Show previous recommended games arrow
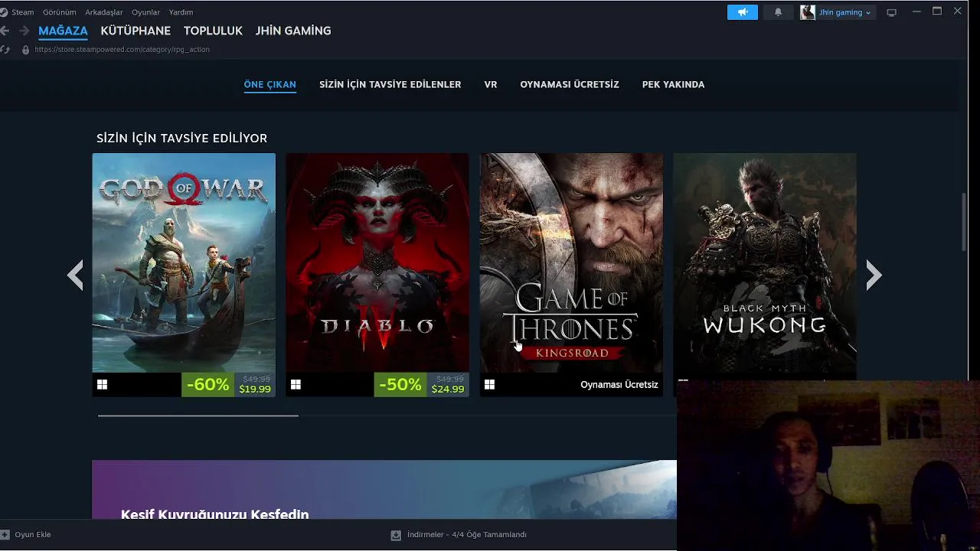980x551 pixels. (x=75, y=275)
